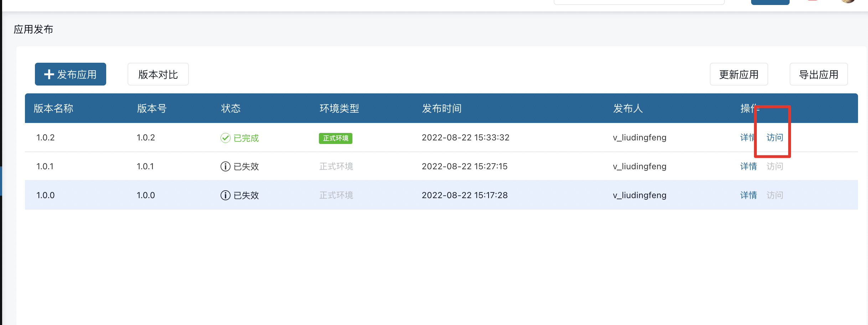Click the 应用发布 page title
This screenshot has height=325, width=868.
tap(33, 29)
